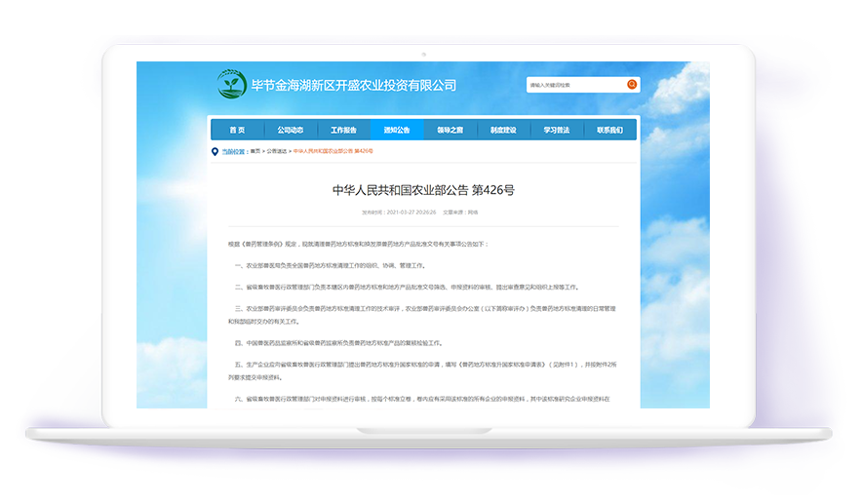The width and height of the screenshot is (862, 504).
Task: Select the highlighted 通知公告 tab
Action: (397, 130)
